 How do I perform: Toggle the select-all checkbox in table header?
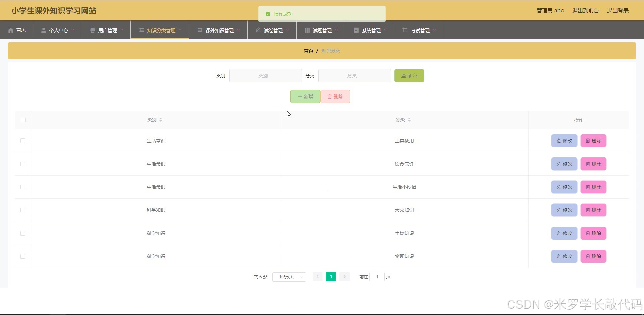[23, 120]
